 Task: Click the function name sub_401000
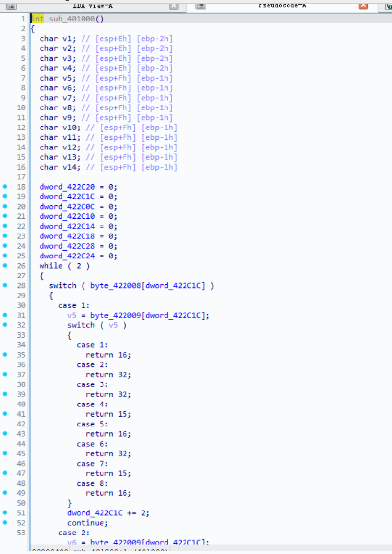72,19
